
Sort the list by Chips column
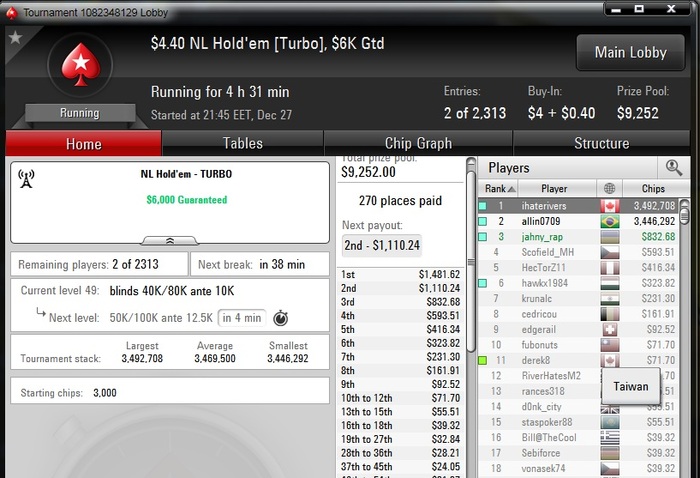point(653,188)
